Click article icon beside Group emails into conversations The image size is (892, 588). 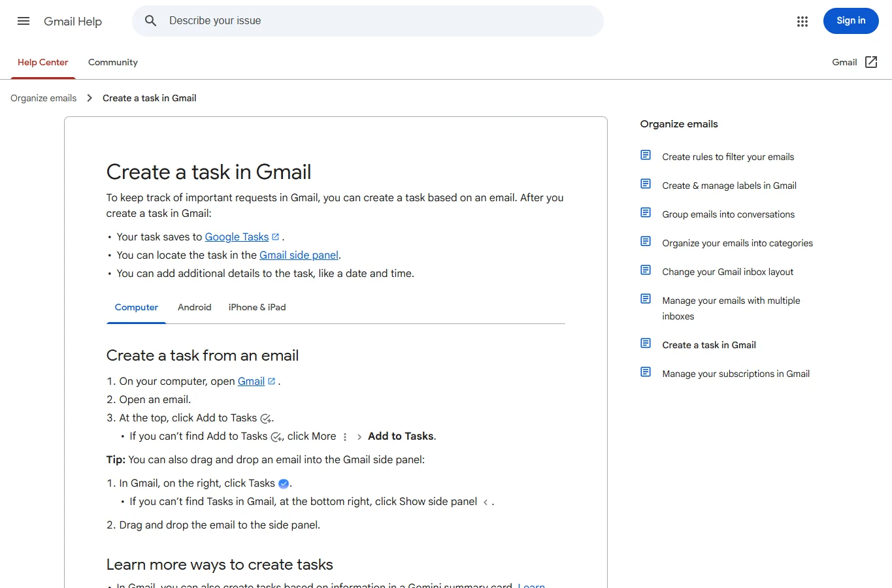pos(646,212)
